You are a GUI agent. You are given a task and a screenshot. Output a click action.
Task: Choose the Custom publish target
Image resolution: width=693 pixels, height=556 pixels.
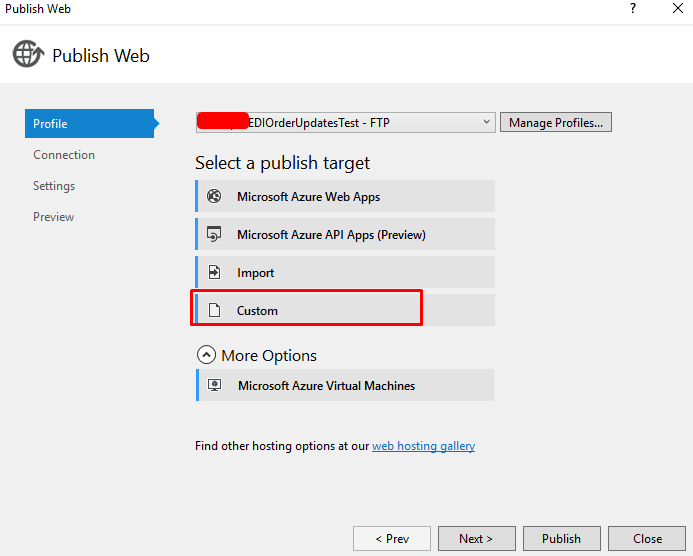click(x=345, y=310)
